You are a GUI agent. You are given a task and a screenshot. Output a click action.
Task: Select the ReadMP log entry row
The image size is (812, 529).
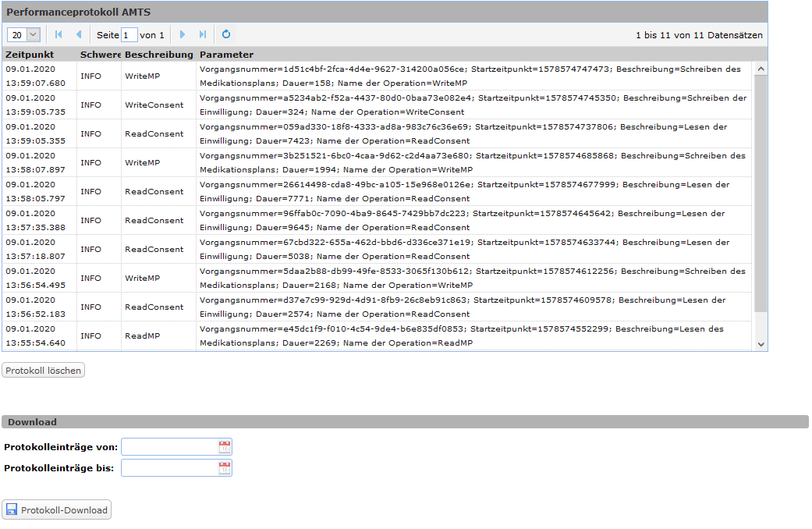click(142, 336)
